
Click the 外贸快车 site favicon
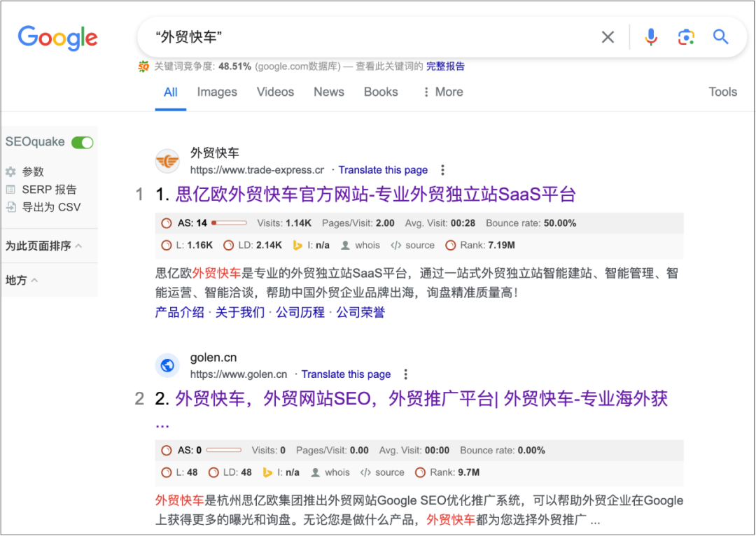click(x=167, y=161)
